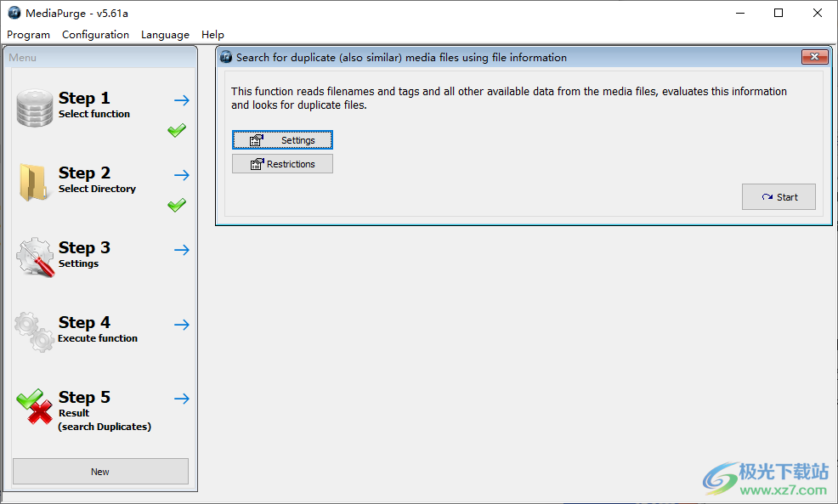Open the Language menu
Viewport: 838px width, 504px height.
[165, 35]
